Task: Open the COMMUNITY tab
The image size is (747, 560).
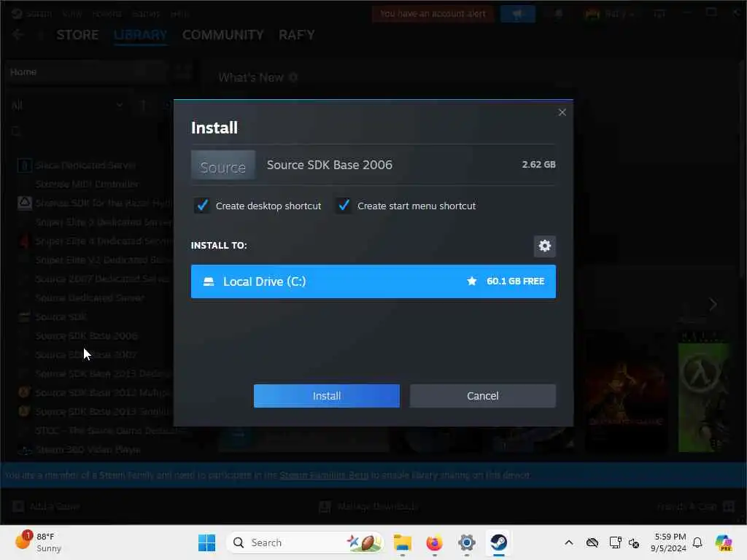Action: tap(223, 35)
